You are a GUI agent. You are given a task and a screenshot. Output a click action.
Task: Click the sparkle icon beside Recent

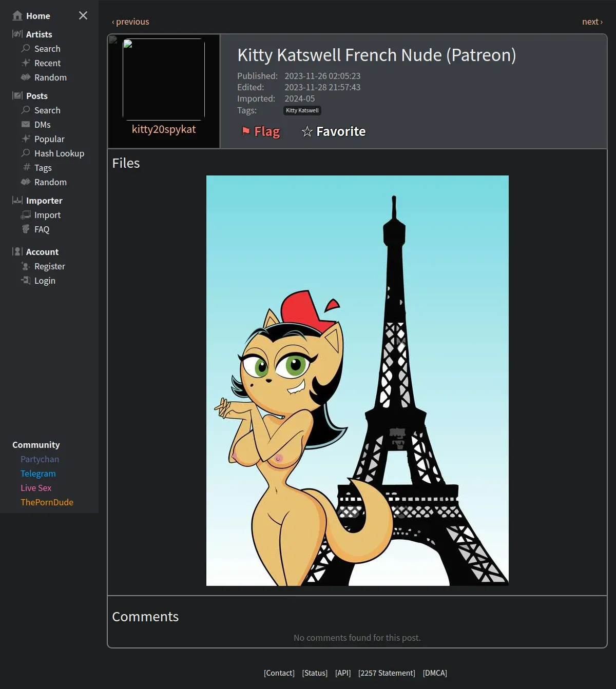tap(26, 63)
